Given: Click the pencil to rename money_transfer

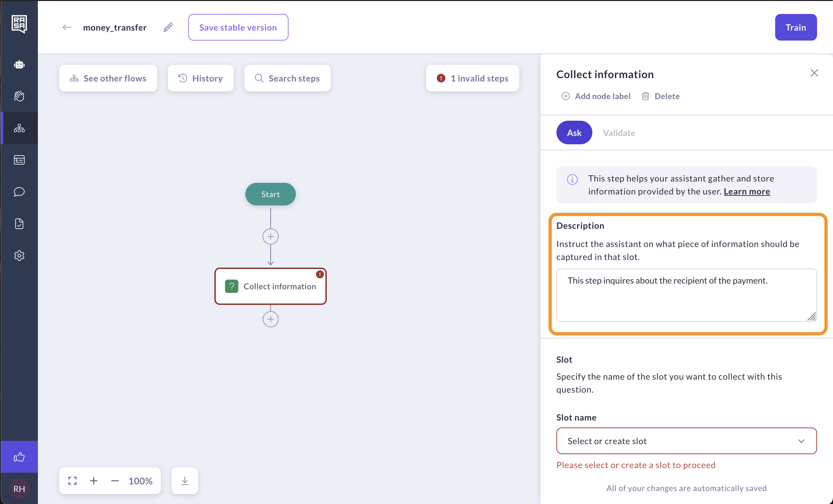Looking at the screenshot, I should (x=168, y=27).
